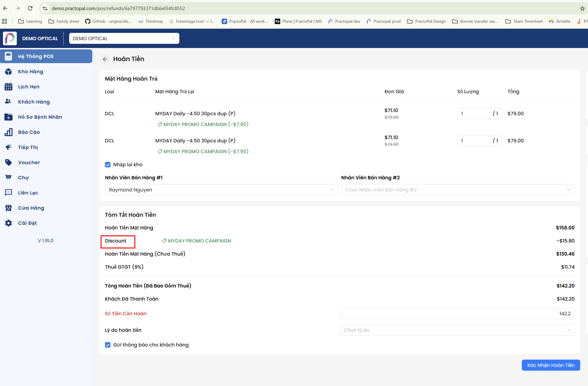The image size is (588, 386).
Task: Go to the Kho Hàng menu
Action: tap(46, 72)
